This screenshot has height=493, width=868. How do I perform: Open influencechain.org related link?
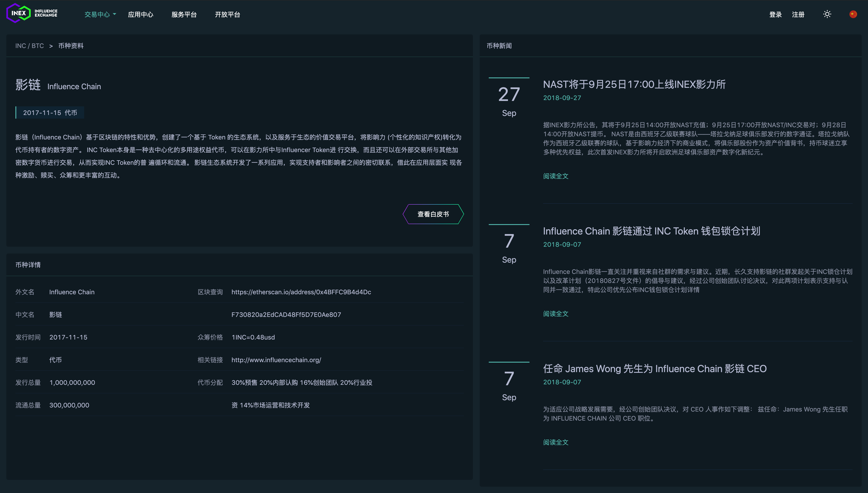click(276, 360)
